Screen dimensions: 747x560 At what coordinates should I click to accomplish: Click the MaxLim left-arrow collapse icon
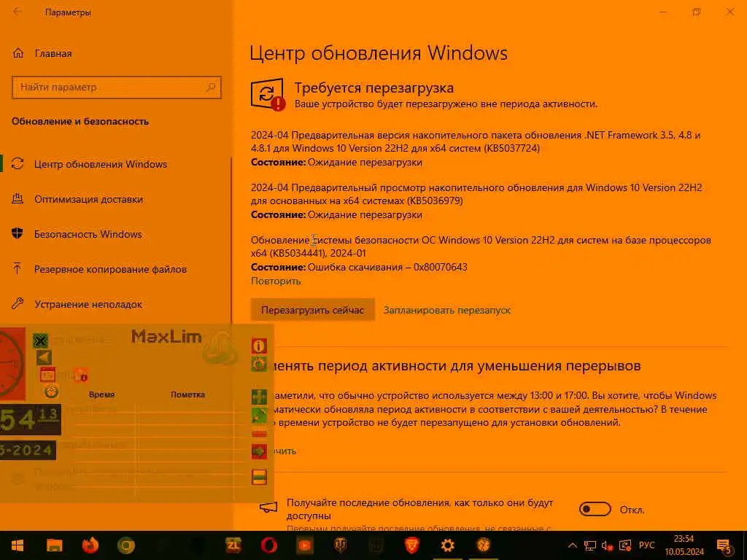point(44,357)
